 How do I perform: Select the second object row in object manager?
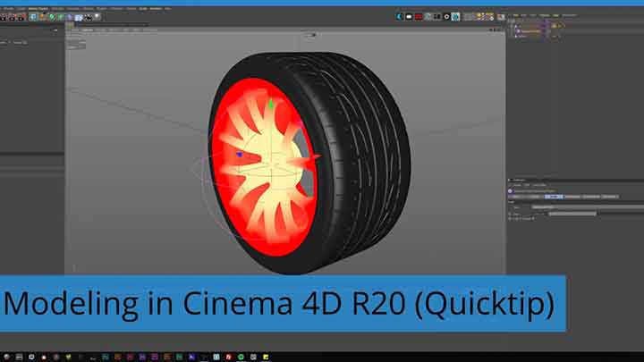pos(532,31)
